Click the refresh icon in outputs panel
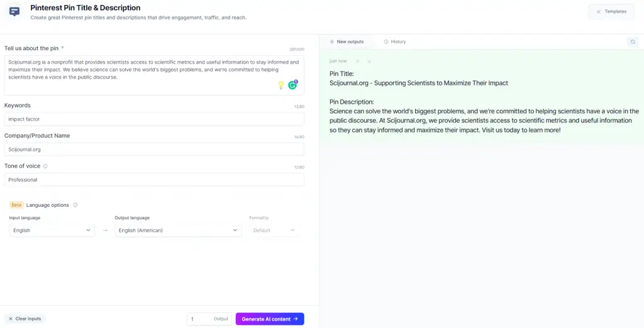The width and height of the screenshot is (644, 328). click(x=633, y=42)
